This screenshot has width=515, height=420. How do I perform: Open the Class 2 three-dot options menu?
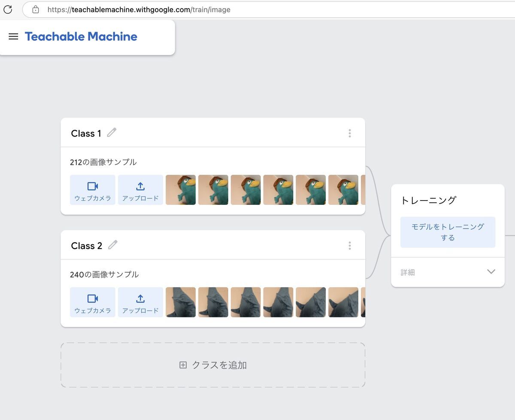[350, 246]
